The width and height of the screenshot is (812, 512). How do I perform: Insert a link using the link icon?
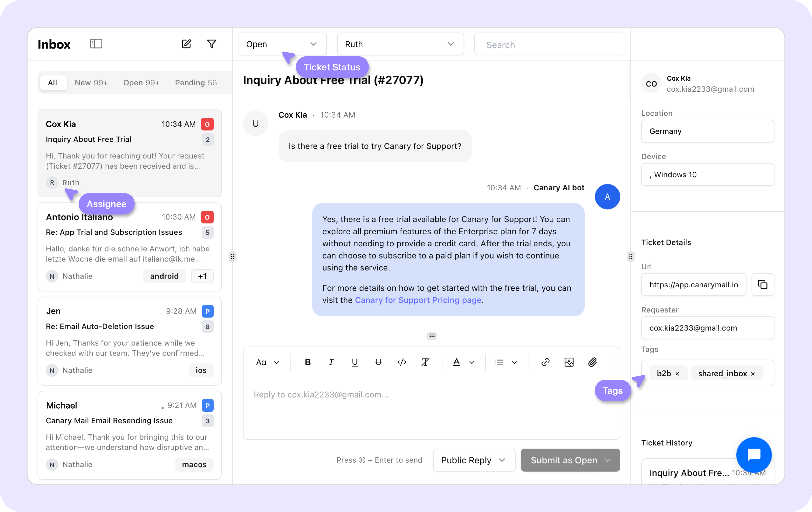[545, 362]
